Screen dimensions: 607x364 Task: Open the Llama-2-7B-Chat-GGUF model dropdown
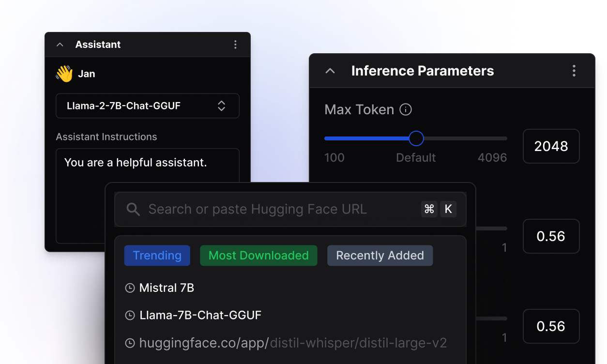[x=147, y=106]
